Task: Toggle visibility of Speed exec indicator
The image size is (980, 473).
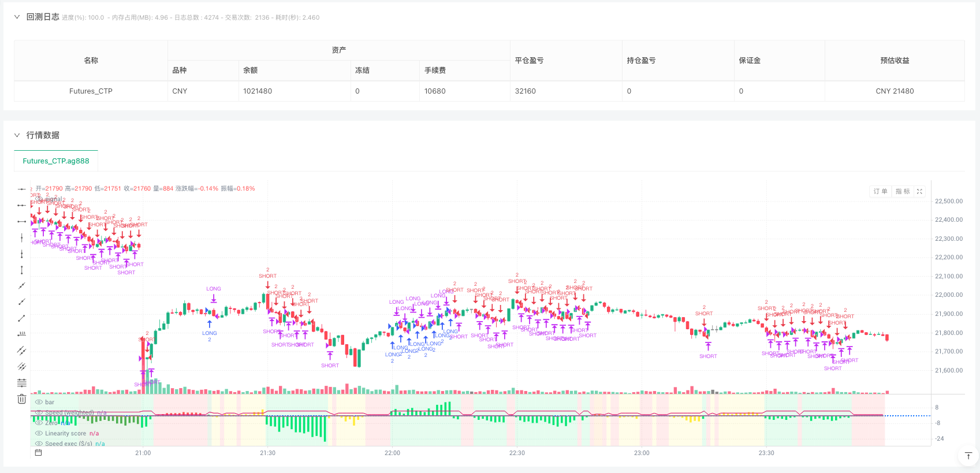Action: (x=39, y=444)
